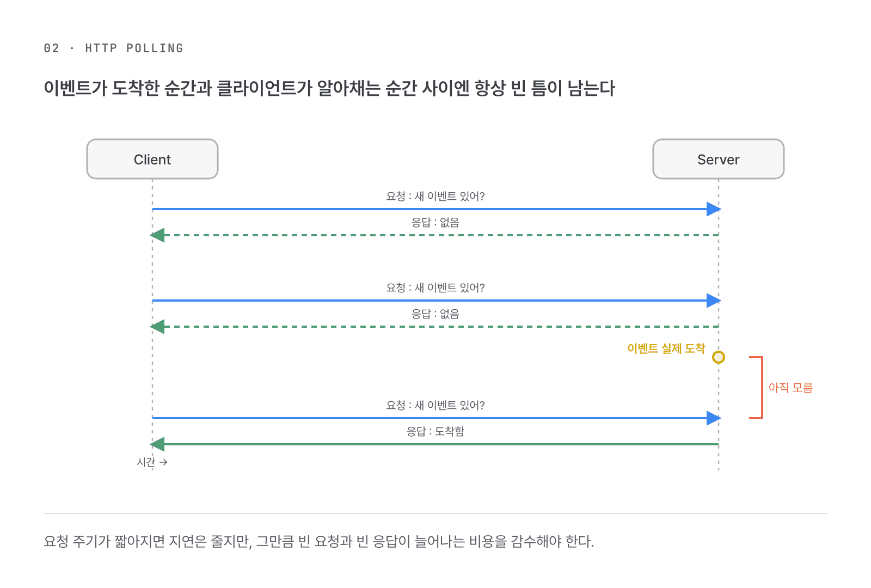Click the blue arrowhead of the second request
Image resolution: width=871 pixels, height=588 pixels.
(x=714, y=301)
